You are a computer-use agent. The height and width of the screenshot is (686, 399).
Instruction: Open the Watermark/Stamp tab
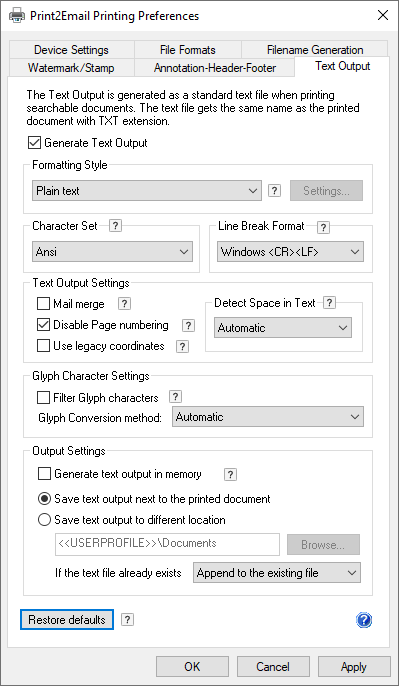71,68
